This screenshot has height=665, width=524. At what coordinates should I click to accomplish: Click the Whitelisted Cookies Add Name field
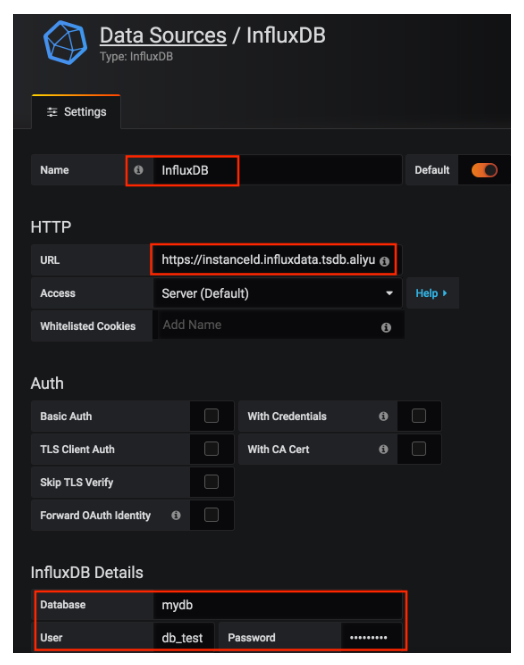pos(279,325)
